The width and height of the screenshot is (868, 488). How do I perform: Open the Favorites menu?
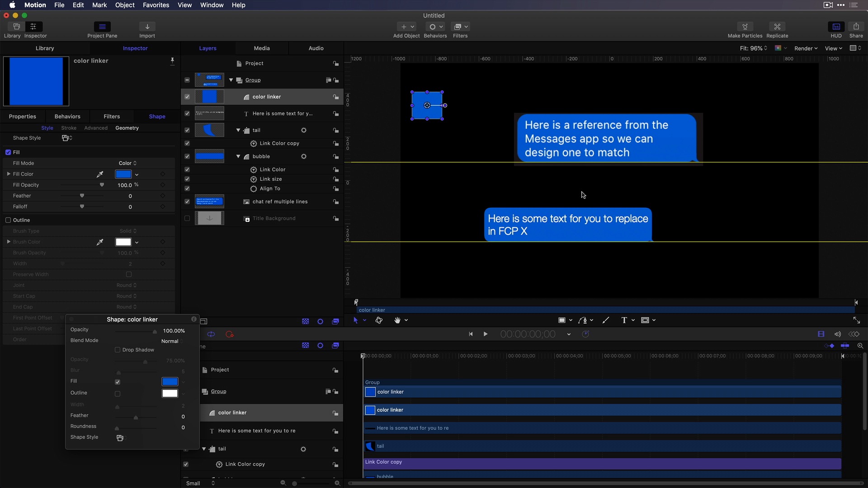click(x=156, y=5)
